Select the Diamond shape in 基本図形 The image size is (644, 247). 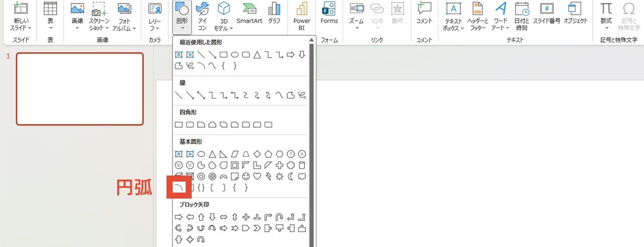257,154
